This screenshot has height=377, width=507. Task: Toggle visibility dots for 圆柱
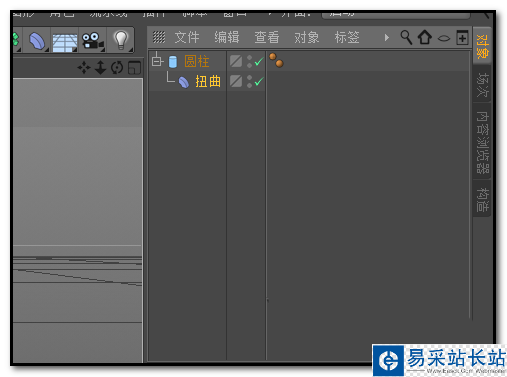click(x=249, y=61)
